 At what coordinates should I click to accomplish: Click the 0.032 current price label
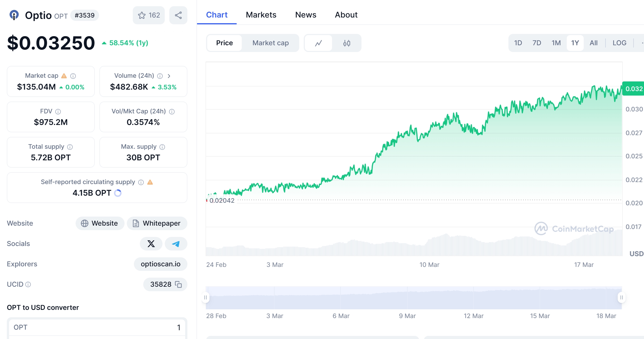point(634,89)
